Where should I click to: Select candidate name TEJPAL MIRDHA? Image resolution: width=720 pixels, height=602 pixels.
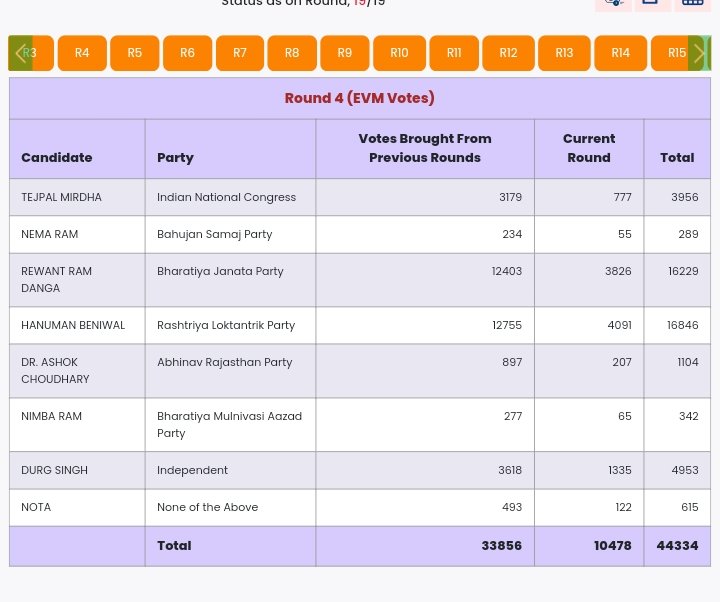pos(62,197)
